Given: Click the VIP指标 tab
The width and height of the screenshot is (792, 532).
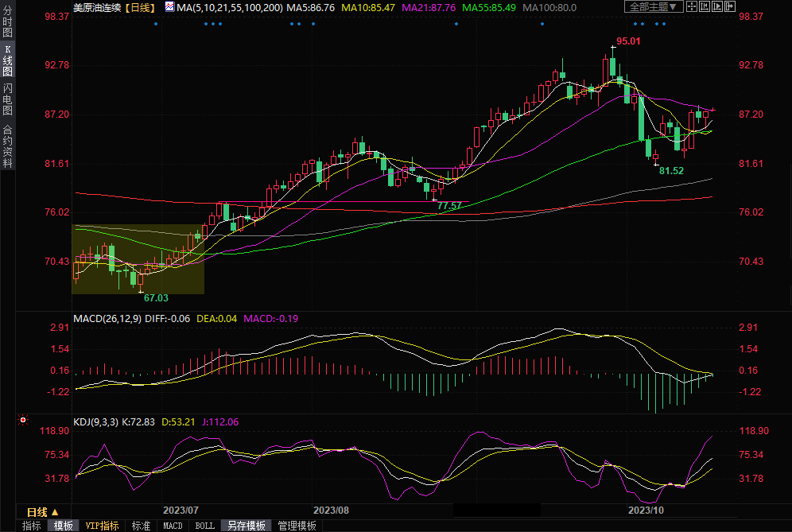Looking at the screenshot, I should coord(102,526).
